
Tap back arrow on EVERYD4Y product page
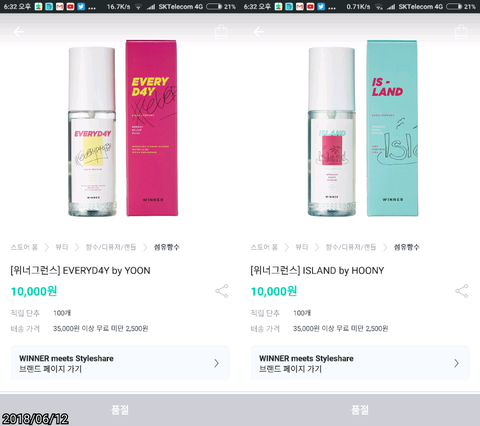pyautogui.click(x=19, y=32)
